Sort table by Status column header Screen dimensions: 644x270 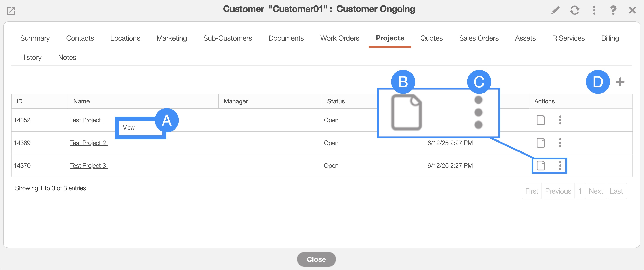pos(336,101)
